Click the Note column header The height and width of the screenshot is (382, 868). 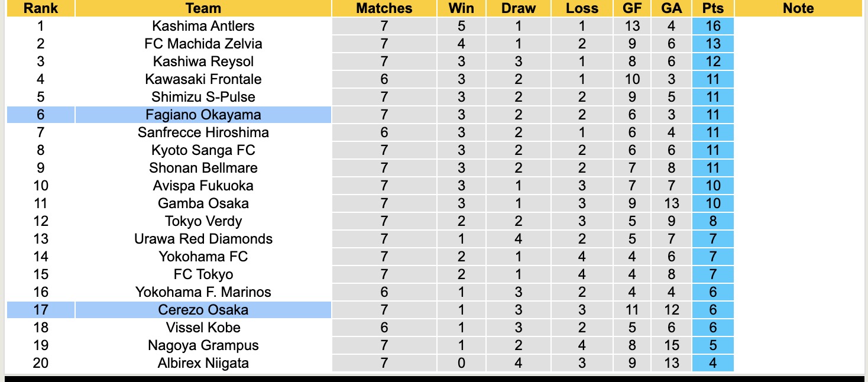798,8
